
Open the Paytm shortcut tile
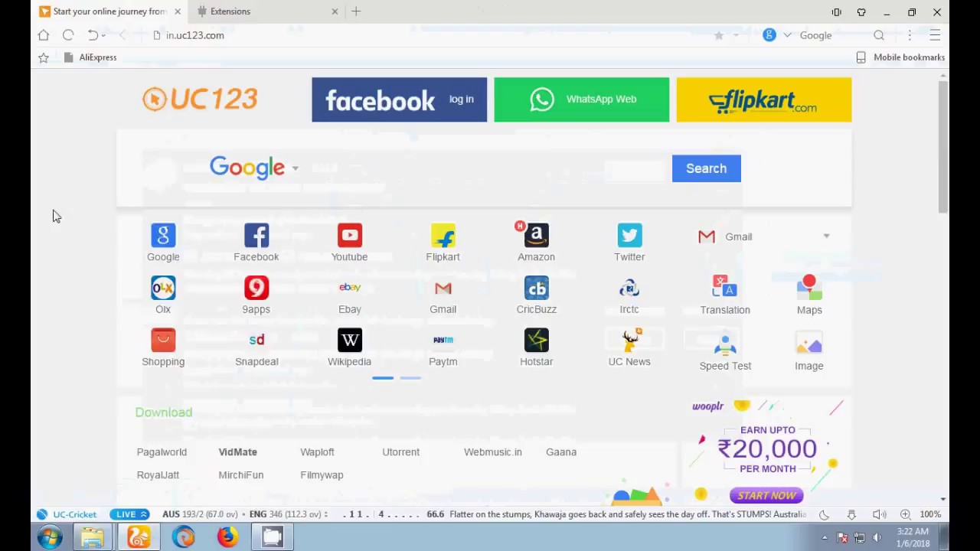tap(443, 347)
